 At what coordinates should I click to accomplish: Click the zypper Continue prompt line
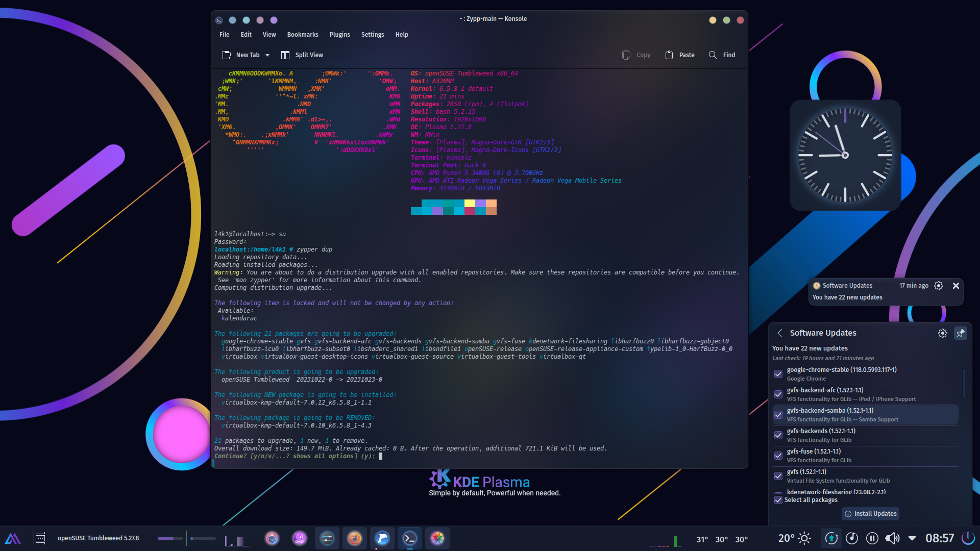(x=298, y=456)
